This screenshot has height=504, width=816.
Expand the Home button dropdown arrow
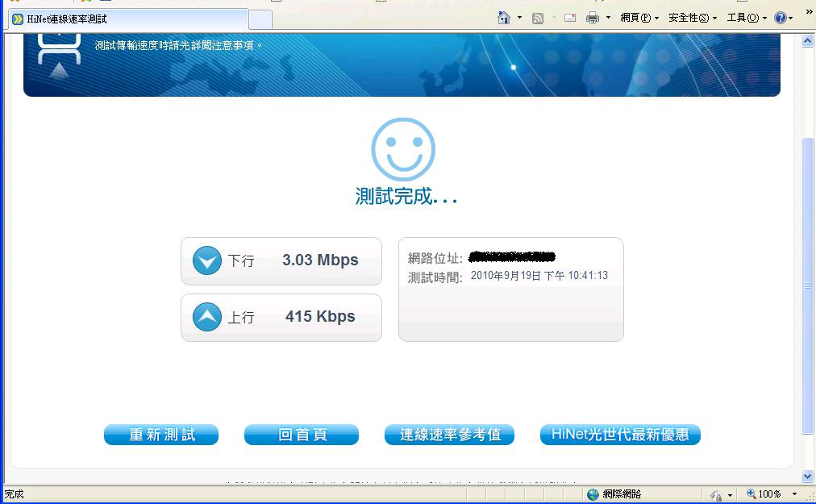tap(519, 18)
